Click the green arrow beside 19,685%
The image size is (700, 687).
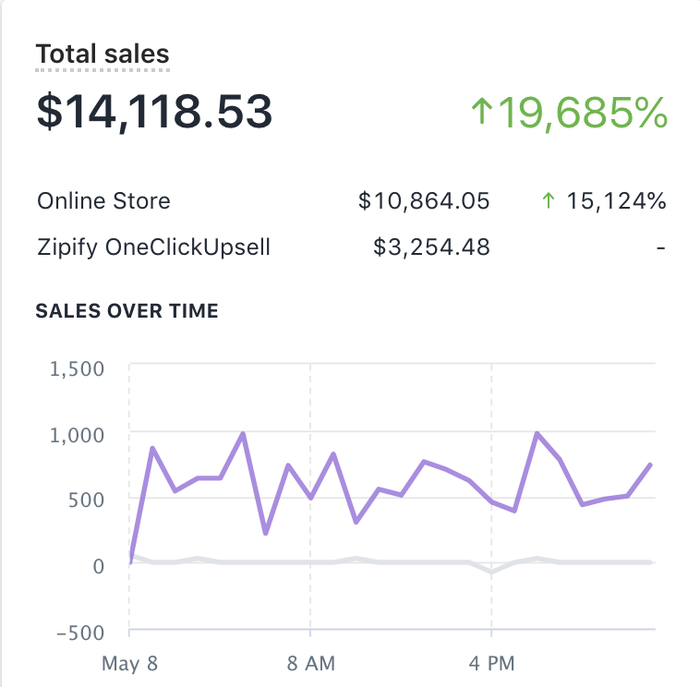coord(482,112)
